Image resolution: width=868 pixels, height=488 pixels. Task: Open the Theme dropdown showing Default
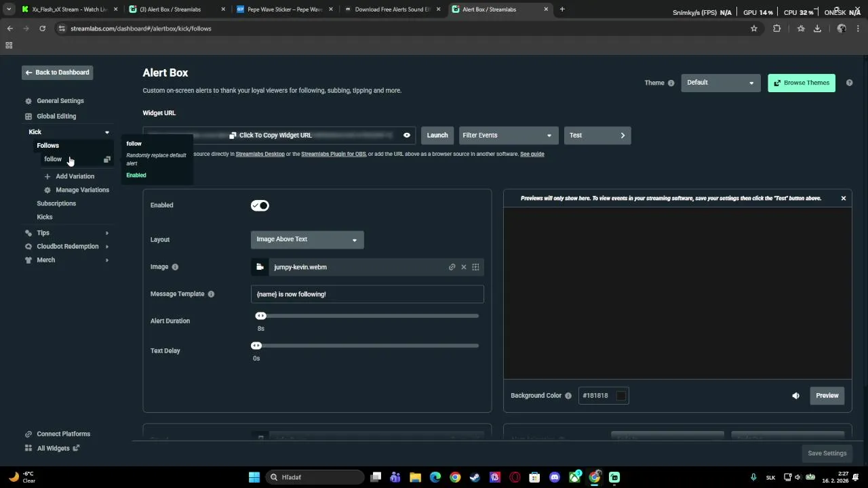pyautogui.click(x=720, y=83)
